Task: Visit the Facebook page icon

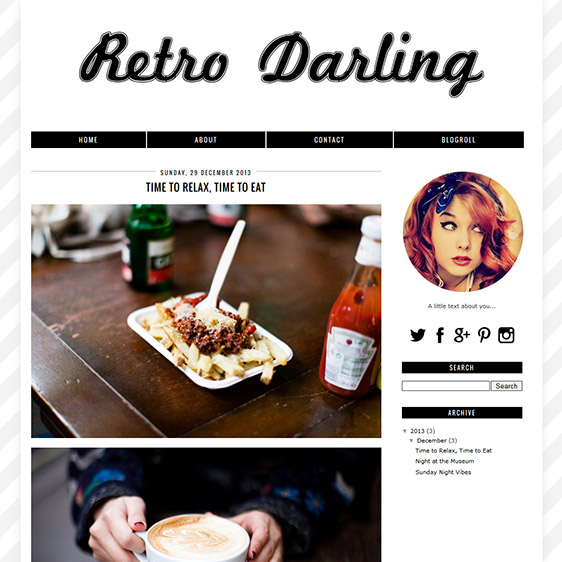Action: 440,335
